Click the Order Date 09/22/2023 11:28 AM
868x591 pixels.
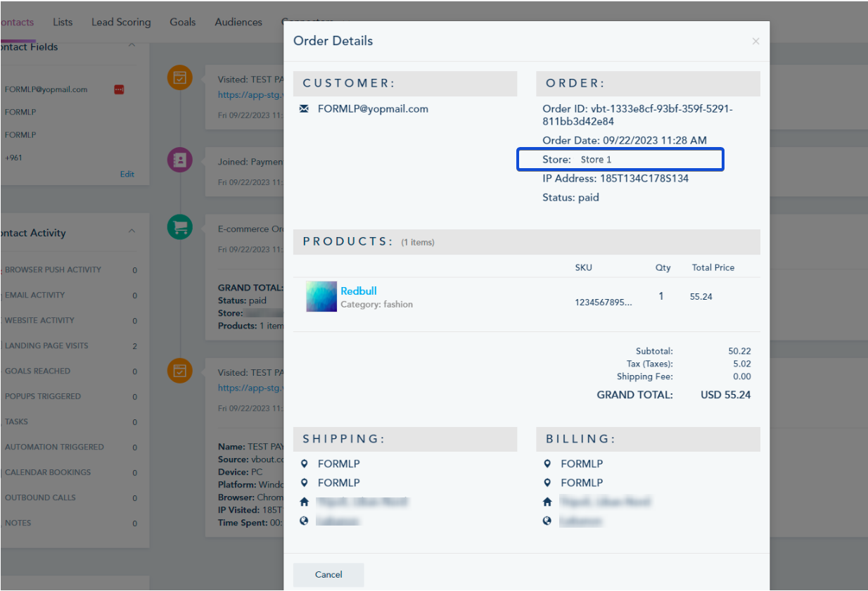625,141
